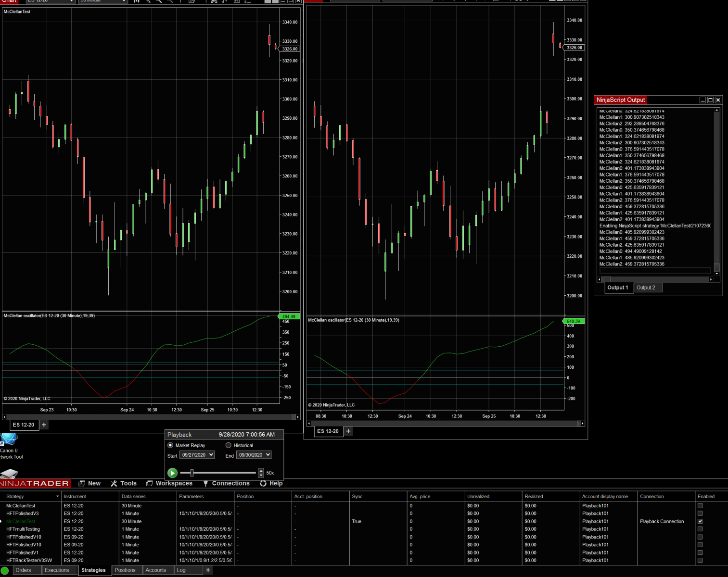The width and height of the screenshot is (728, 577).
Task: Click the 'Enabling NinjaScript strategy' output line
Action: [x=655, y=226]
